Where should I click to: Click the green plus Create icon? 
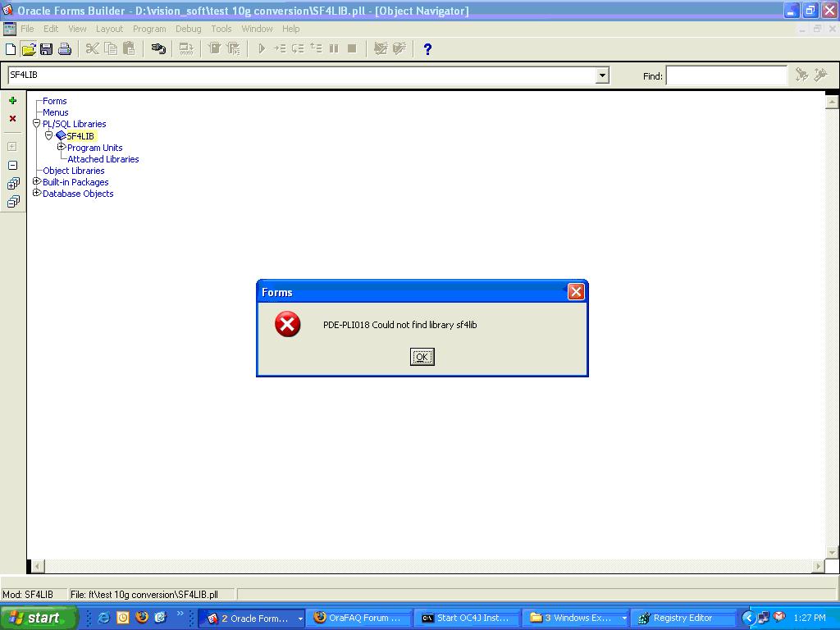[13, 101]
